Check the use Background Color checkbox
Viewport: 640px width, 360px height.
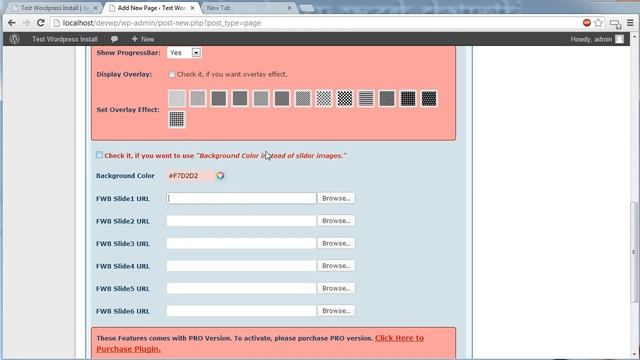coord(99,155)
